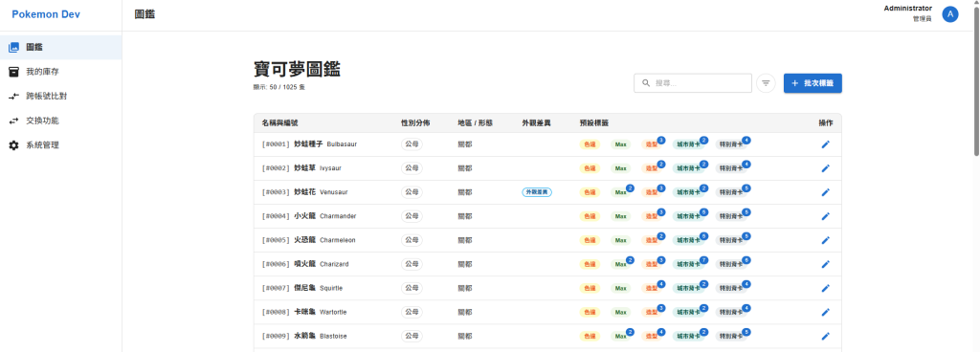This screenshot has width=980, height=352.
Task: Edit Charizard row pencil icon
Action: 826,264
